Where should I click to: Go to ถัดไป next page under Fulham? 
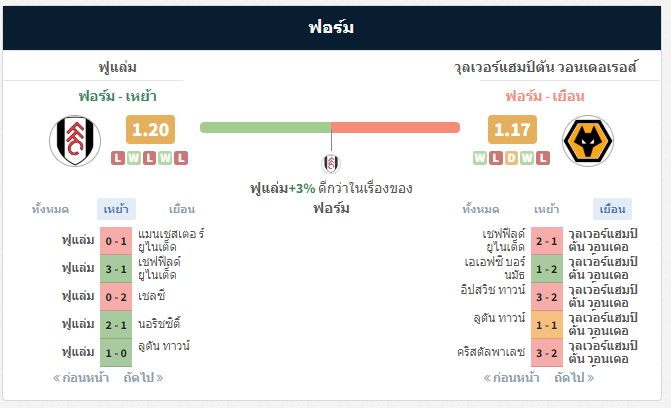(x=143, y=378)
